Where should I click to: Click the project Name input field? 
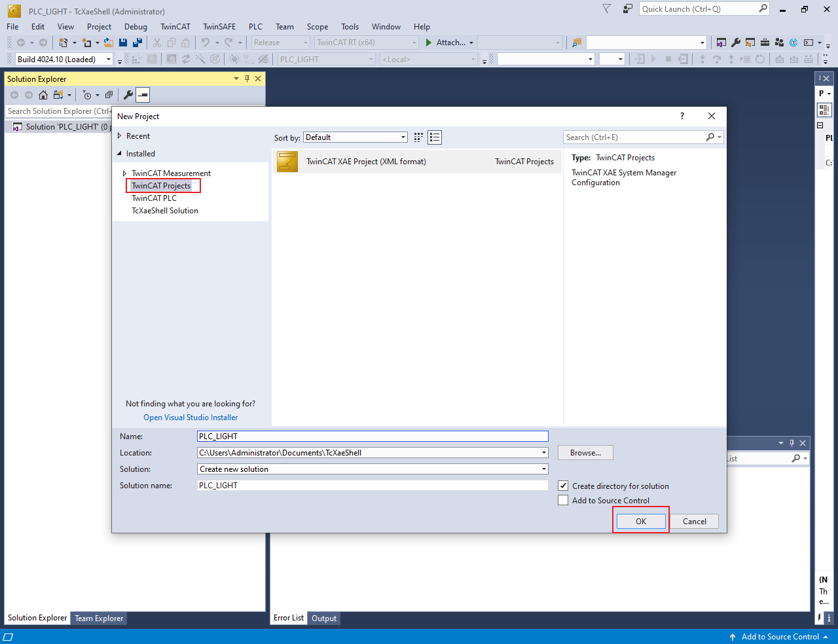point(372,437)
